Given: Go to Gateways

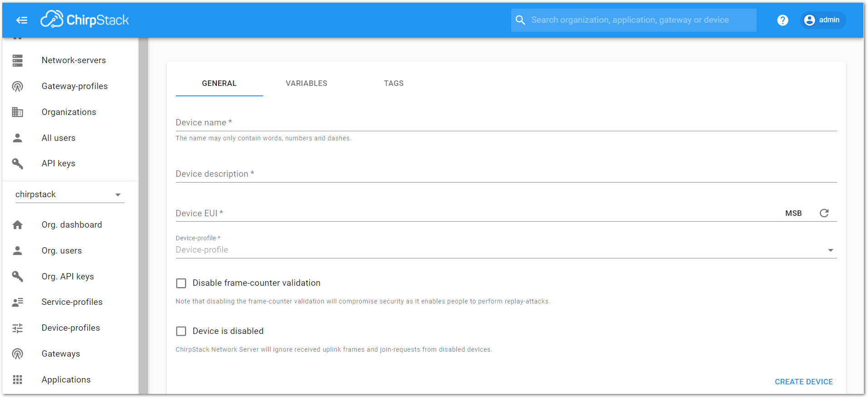Looking at the screenshot, I should (70, 354).
